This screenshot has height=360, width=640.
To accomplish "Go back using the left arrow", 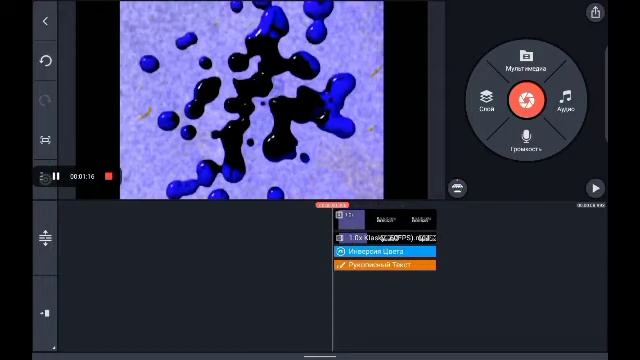I will [x=45, y=22].
